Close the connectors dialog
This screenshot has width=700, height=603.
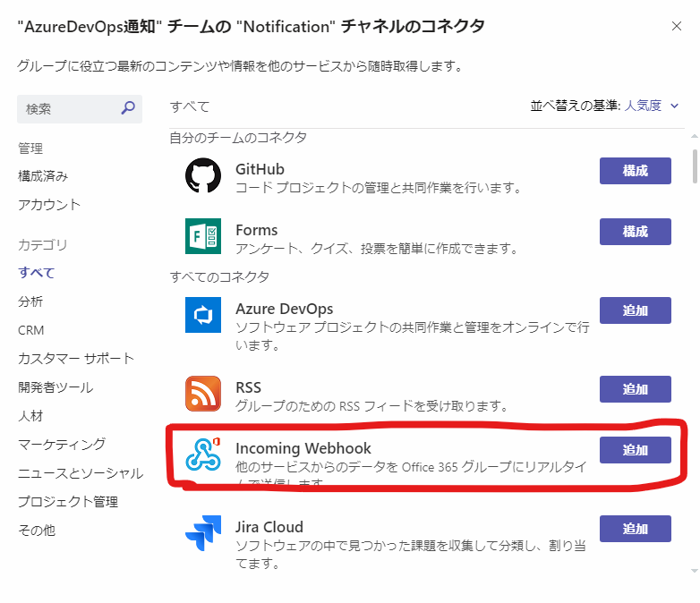pos(677,26)
